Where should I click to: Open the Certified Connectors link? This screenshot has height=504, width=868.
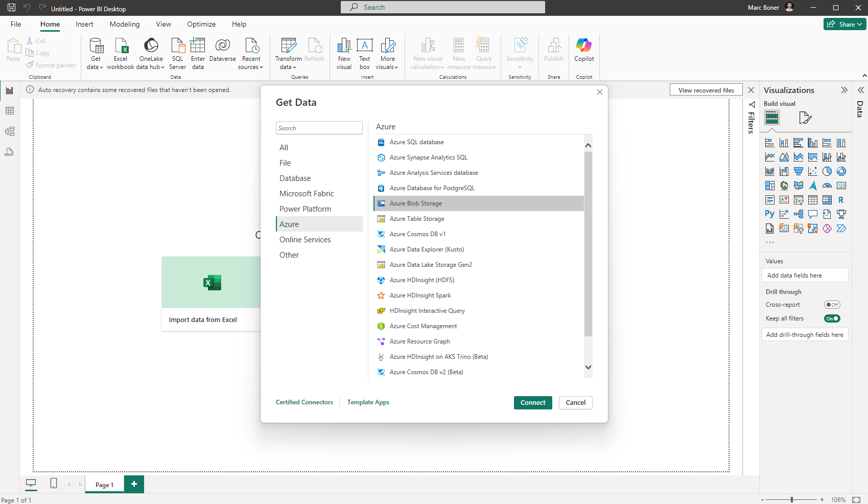click(304, 402)
